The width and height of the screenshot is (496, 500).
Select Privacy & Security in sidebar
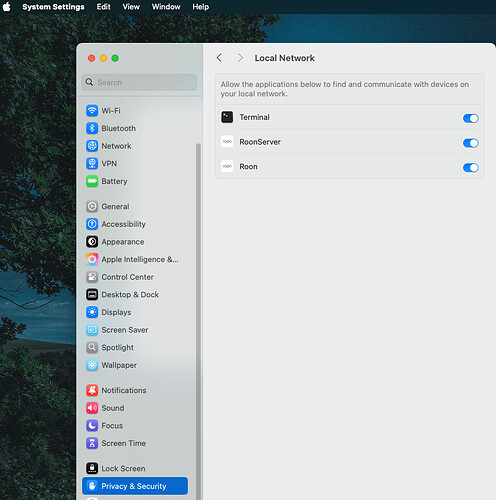135,486
